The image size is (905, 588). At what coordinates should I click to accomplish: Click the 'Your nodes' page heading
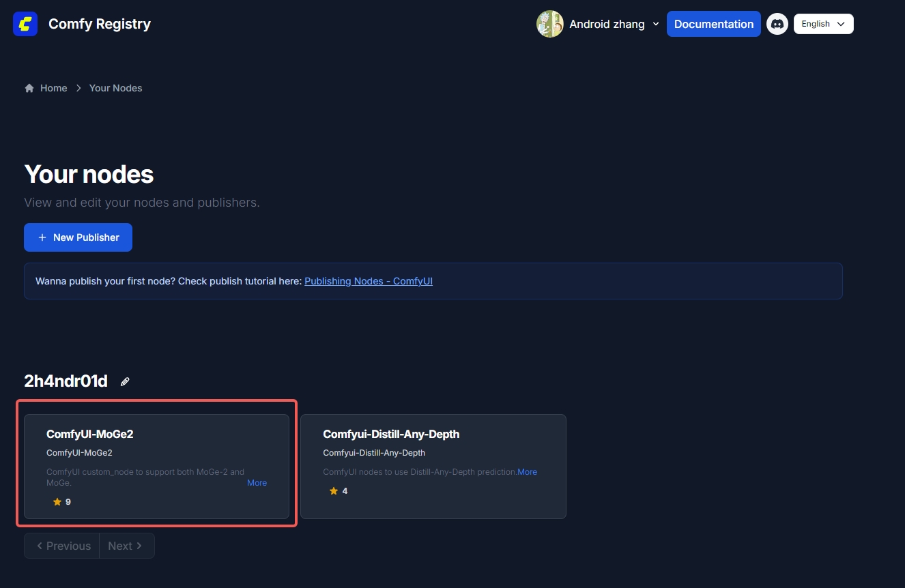89,175
